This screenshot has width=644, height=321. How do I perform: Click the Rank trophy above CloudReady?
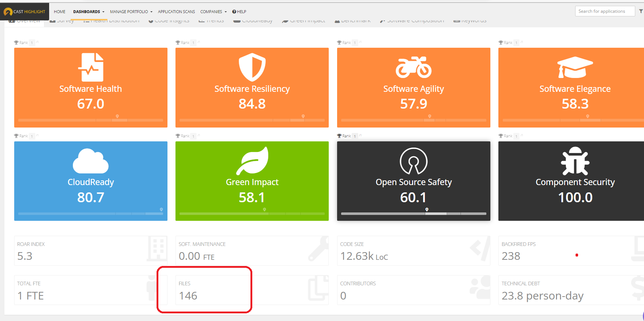pyautogui.click(x=16, y=136)
